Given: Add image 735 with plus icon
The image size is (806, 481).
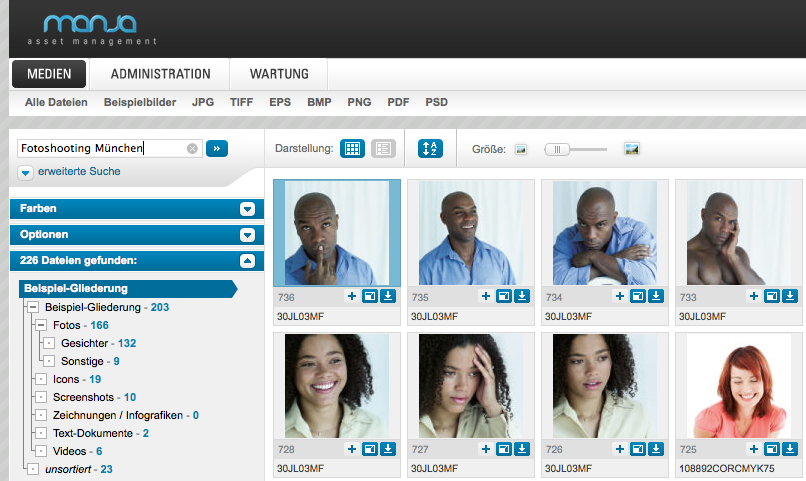Looking at the screenshot, I should pyautogui.click(x=485, y=296).
